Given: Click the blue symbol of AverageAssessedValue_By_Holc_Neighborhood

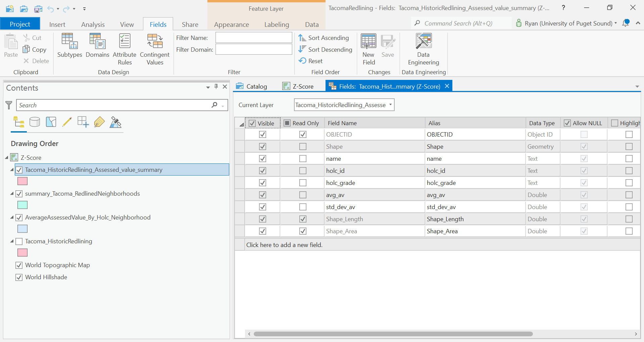Looking at the screenshot, I should pyautogui.click(x=22, y=229).
